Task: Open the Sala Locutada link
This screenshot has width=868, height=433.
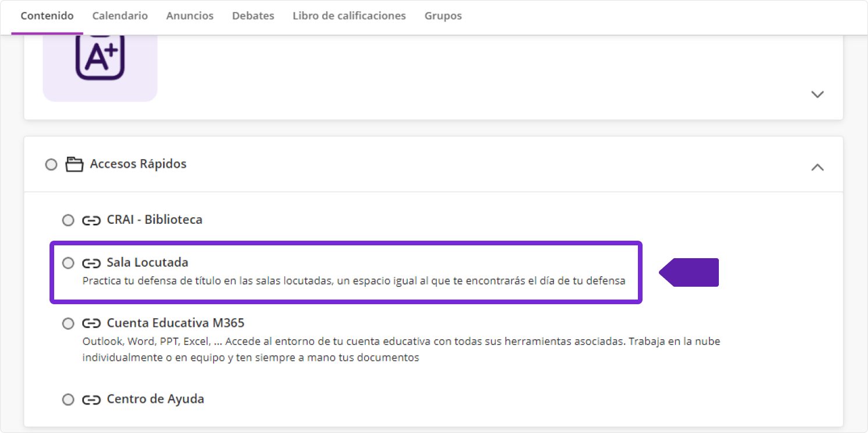Action: [x=147, y=263]
